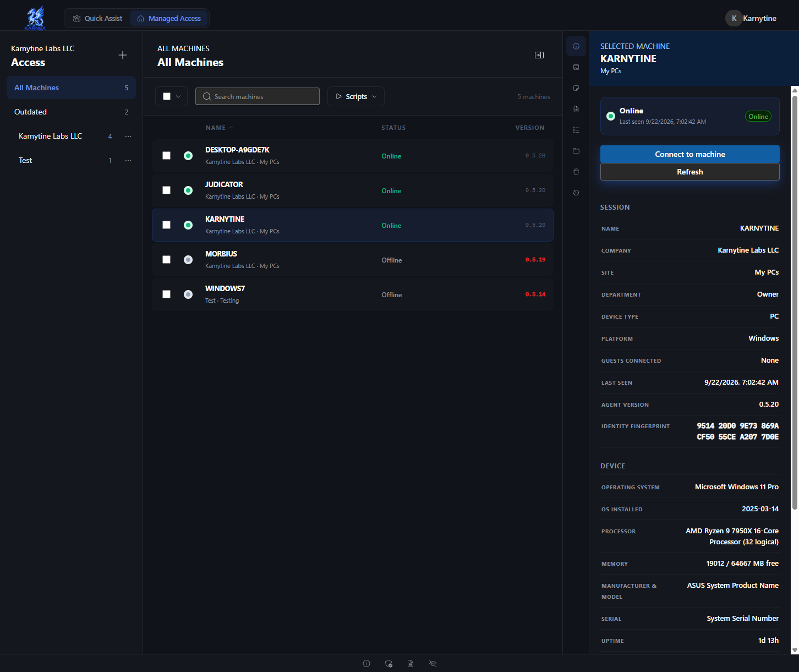Open the ellipsis menu for Test group
This screenshot has height=672, width=799.
128,161
